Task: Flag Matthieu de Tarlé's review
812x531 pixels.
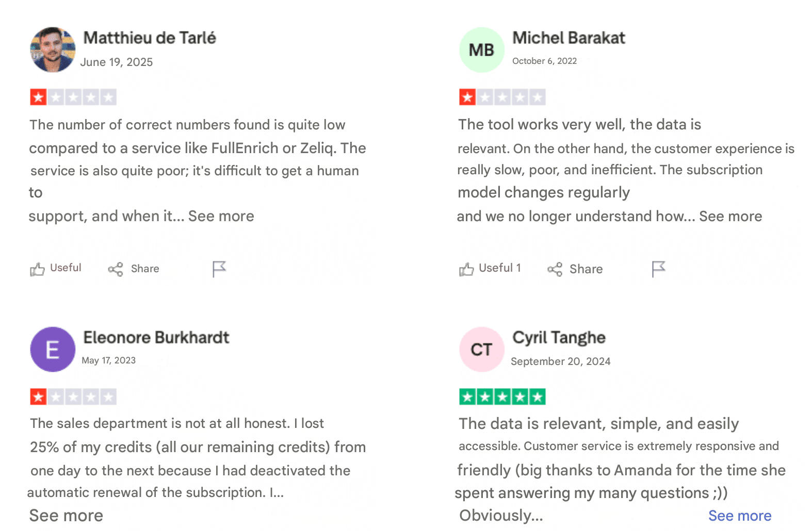Action: [x=219, y=269]
